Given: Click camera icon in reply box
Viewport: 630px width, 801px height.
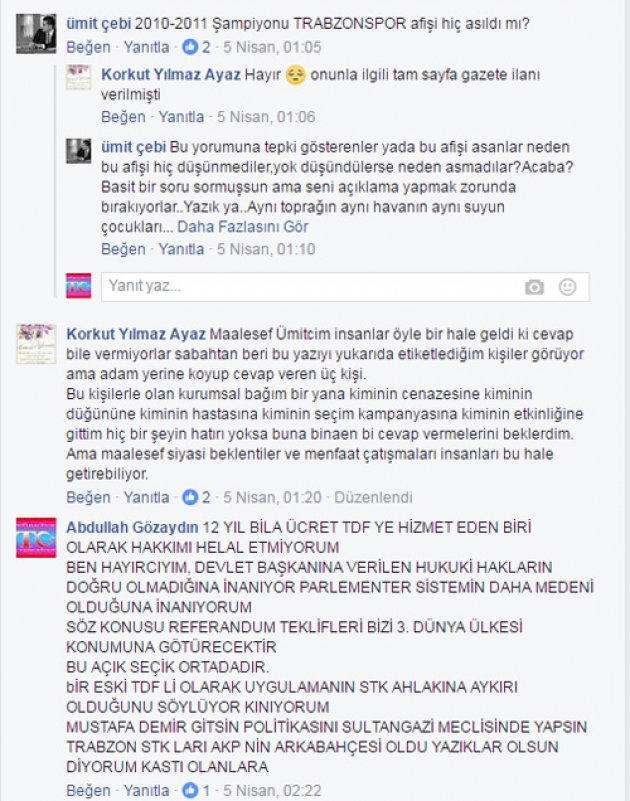Looking at the screenshot, I should (534, 287).
